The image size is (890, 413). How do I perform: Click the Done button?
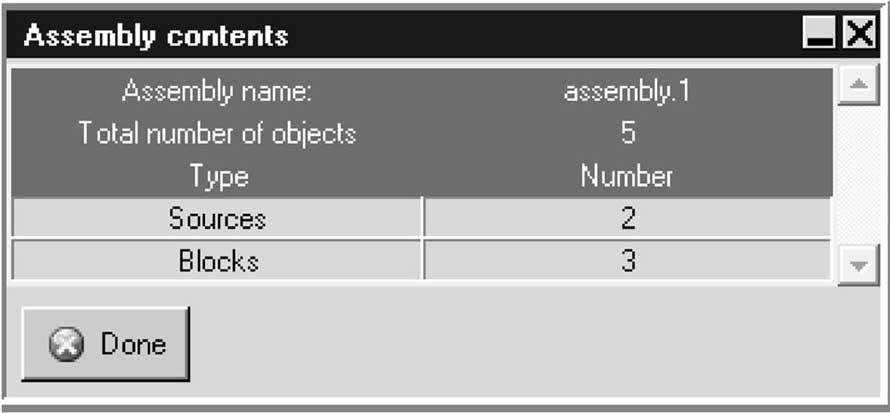105,345
